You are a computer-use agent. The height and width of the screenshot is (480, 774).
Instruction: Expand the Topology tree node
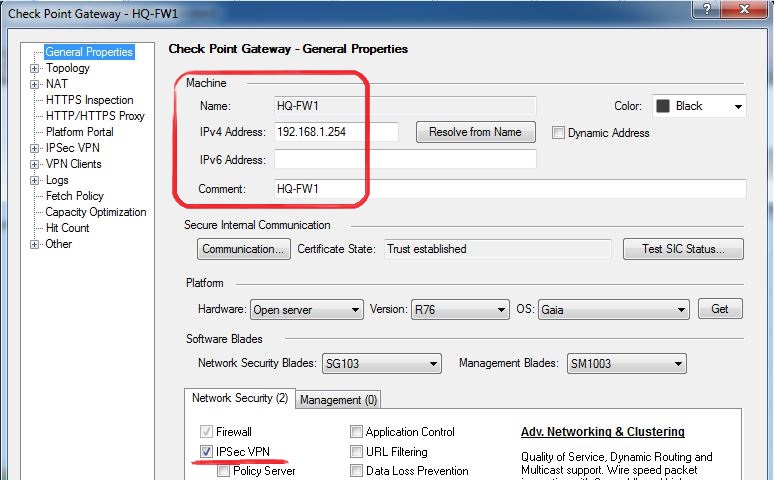click(x=34, y=68)
